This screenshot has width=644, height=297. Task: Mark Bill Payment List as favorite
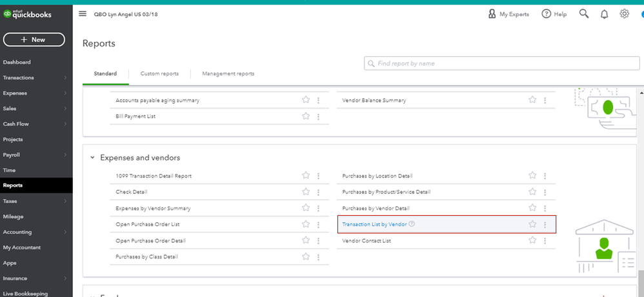pyautogui.click(x=306, y=116)
